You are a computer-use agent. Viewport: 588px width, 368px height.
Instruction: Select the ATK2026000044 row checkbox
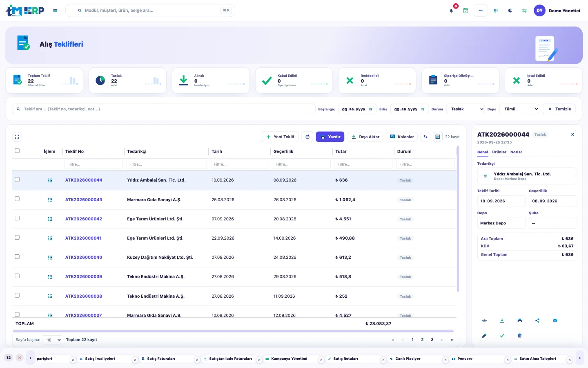pos(17,180)
